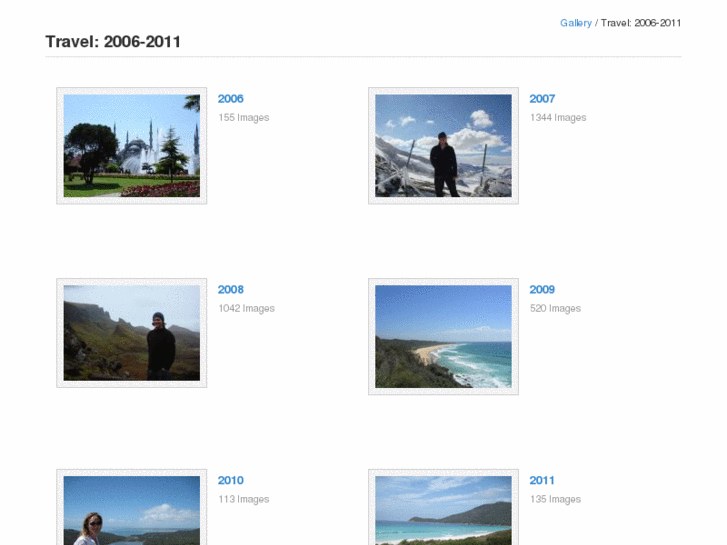Click the 2011 turquoise bay thumbnail
This screenshot has width=727, height=545.
pyautogui.click(x=443, y=507)
